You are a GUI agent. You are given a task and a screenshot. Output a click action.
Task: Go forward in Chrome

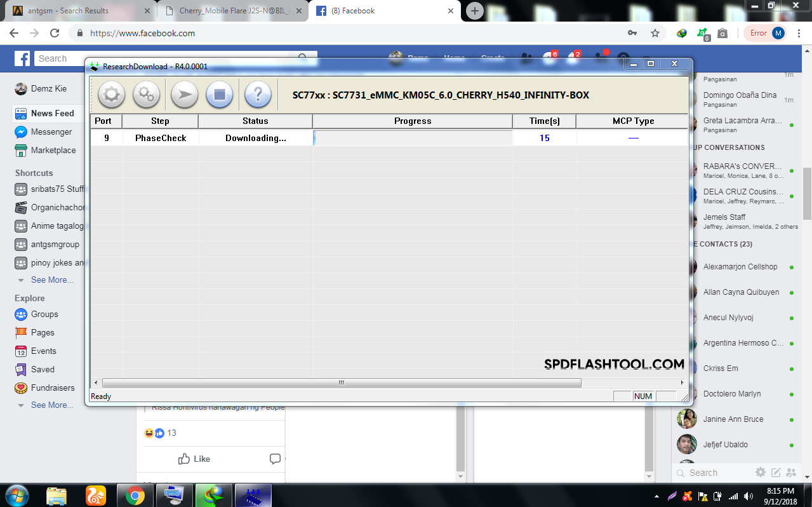pos(34,33)
